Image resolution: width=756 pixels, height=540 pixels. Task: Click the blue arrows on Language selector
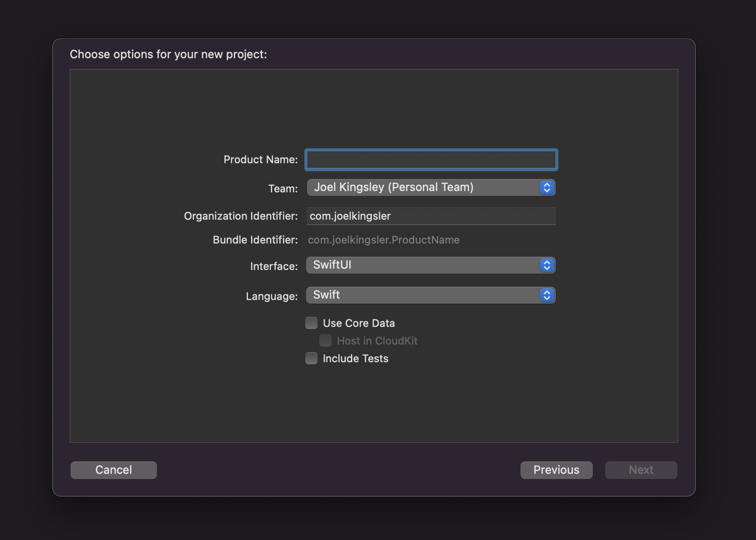(x=546, y=295)
